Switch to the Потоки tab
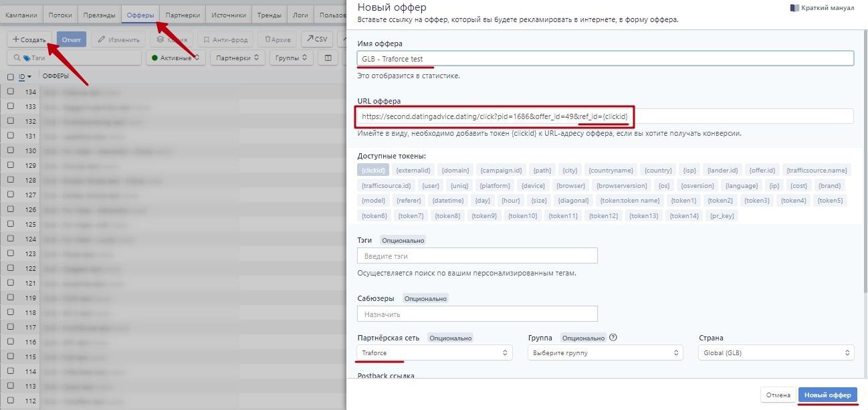 point(60,15)
